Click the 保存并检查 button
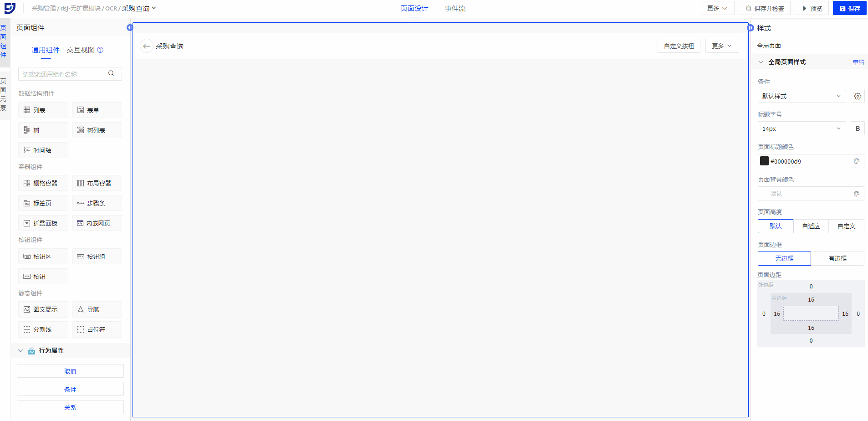The height and width of the screenshot is (421, 868). [x=765, y=8]
